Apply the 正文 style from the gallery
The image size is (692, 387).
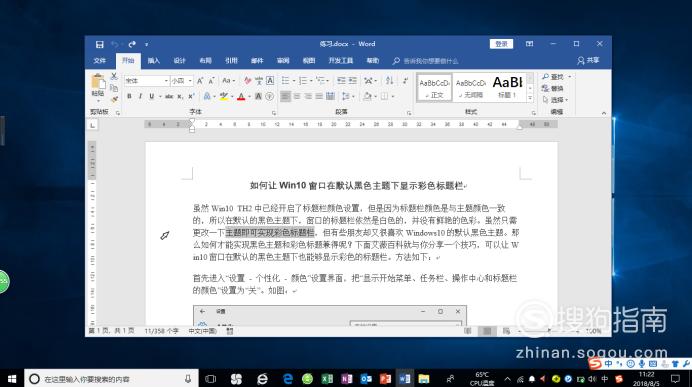point(434,87)
